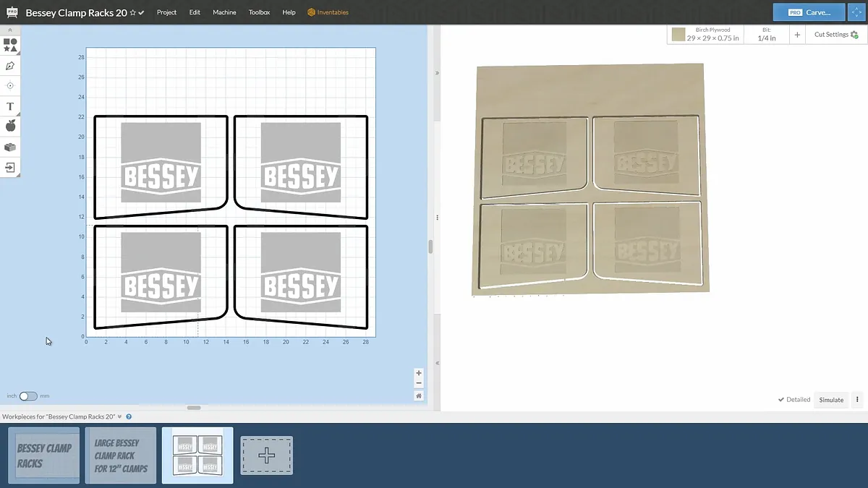
Task: Click the jog machine arrows icon
Action: pos(857,12)
